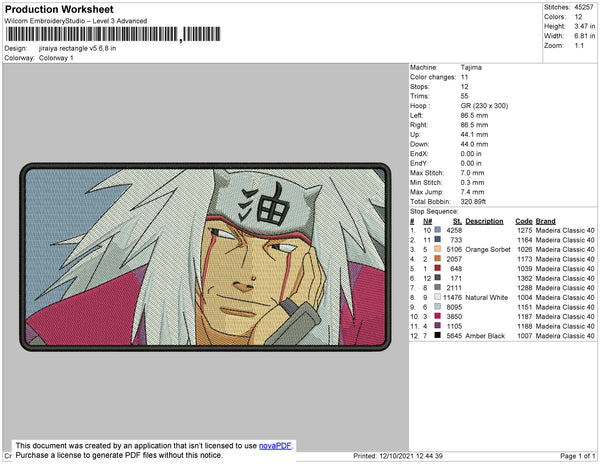Select the red swatch with code 1039
The image size is (600, 464).
click(437, 268)
